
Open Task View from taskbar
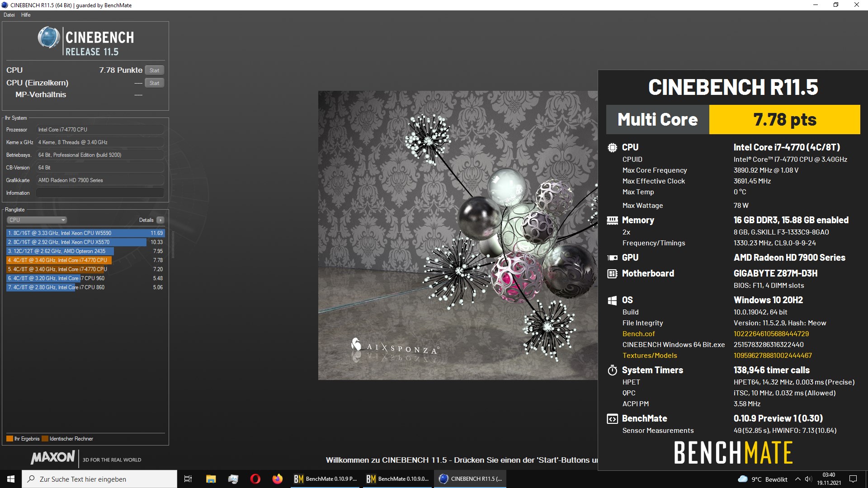[x=188, y=479]
